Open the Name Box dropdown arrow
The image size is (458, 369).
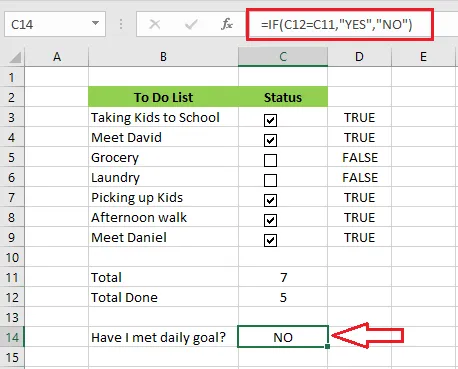click(95, 23)
